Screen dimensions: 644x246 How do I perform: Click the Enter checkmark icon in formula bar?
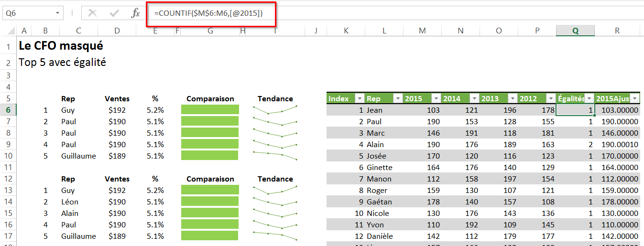pyautogui.click(x=114, y=13)
